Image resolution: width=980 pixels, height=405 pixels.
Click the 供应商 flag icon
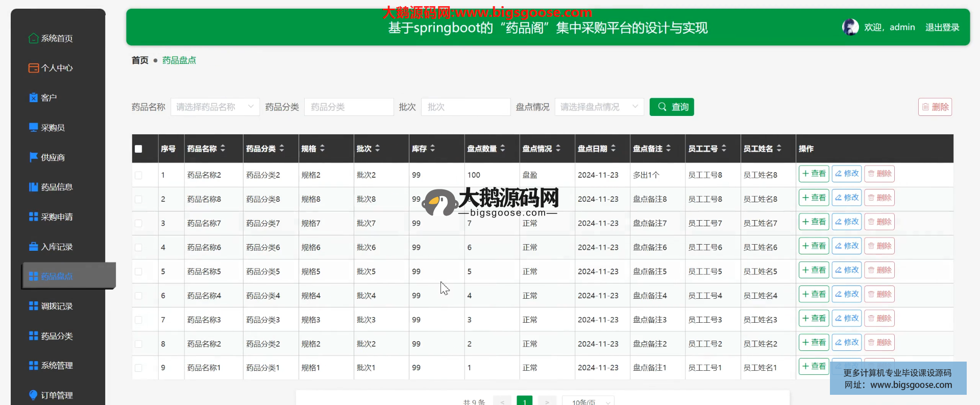pyautogui.click(x=33, y=157)
